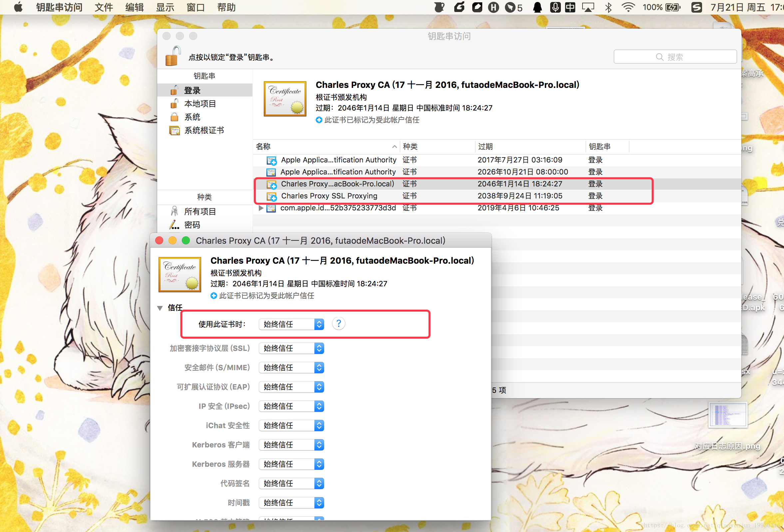Sort list by 过期 column header
The height and width of the screenshot is (532, 784).
(530, 146)
